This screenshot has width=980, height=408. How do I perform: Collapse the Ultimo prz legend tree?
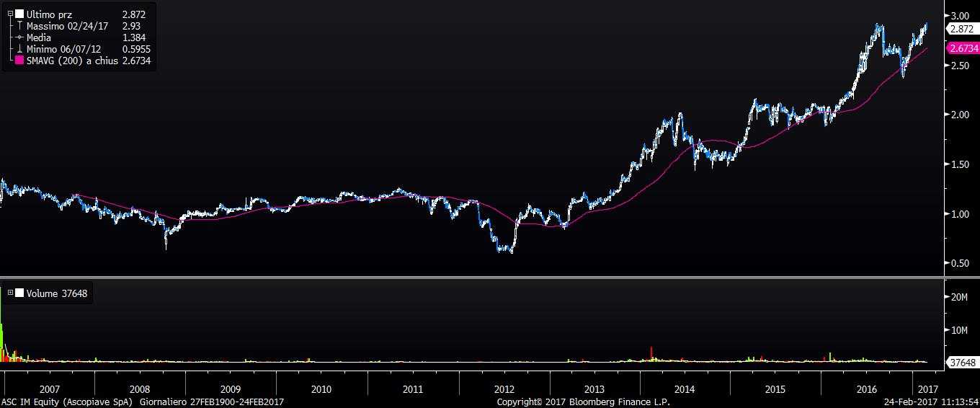point(9,14)
